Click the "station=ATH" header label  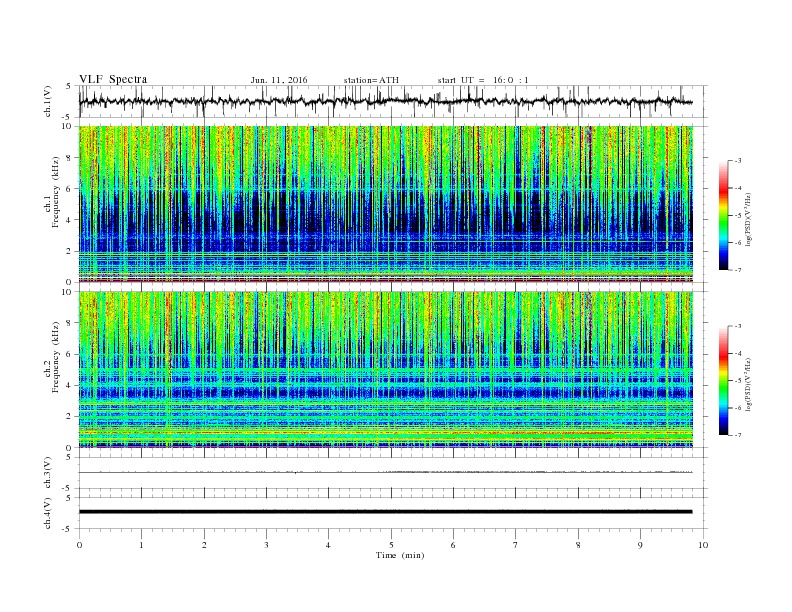371,80
